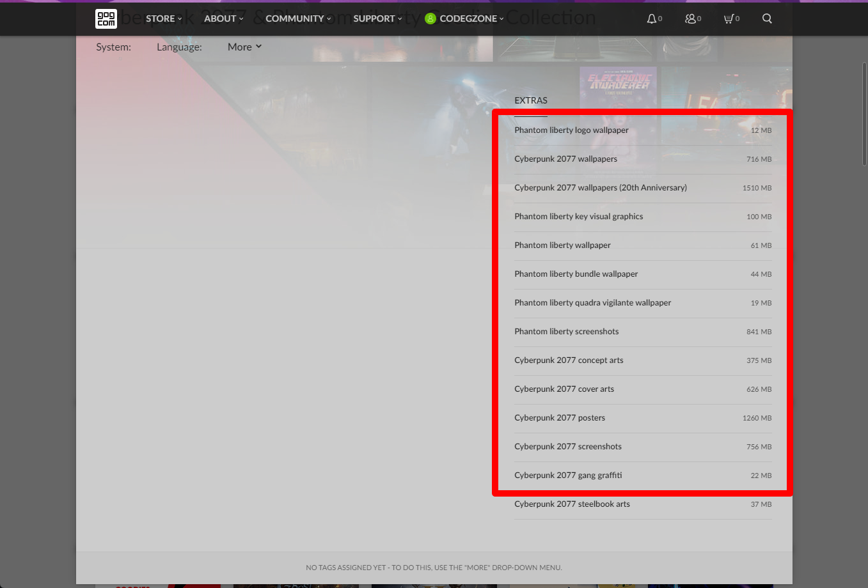Download Cyberpunk 2077 wallpapers (20th Anniversary)
This screenshot has width=868, height=588.
click(x=643, y=188)
